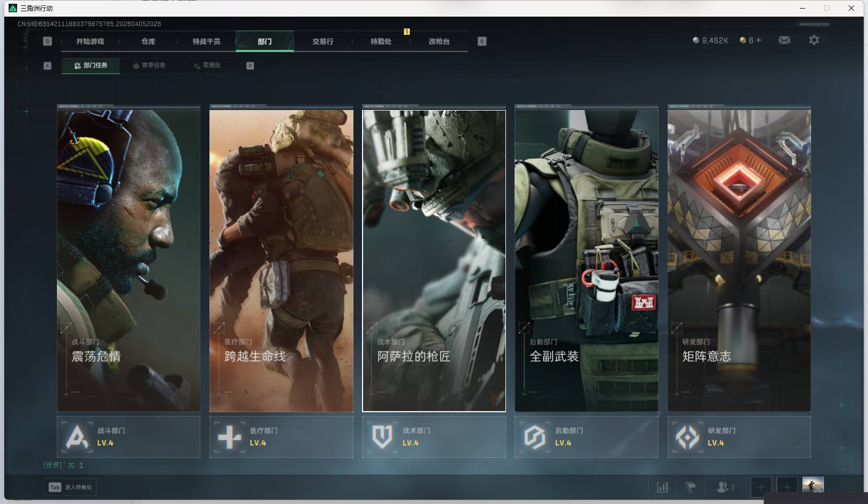The height and width of the screenshot is (504, 868).
Task: Open the 矩阵意志 mission card
Action: (739, 261)
